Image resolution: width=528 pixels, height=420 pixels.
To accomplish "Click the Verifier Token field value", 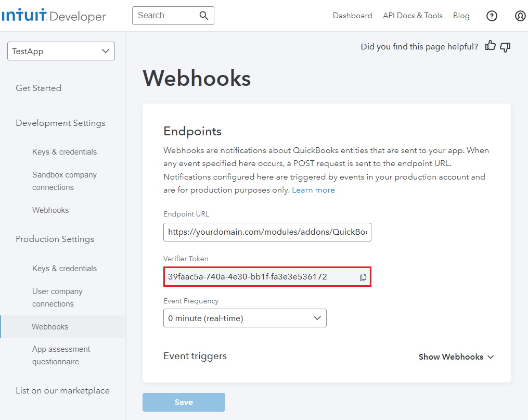I will (x=247, y=277).
